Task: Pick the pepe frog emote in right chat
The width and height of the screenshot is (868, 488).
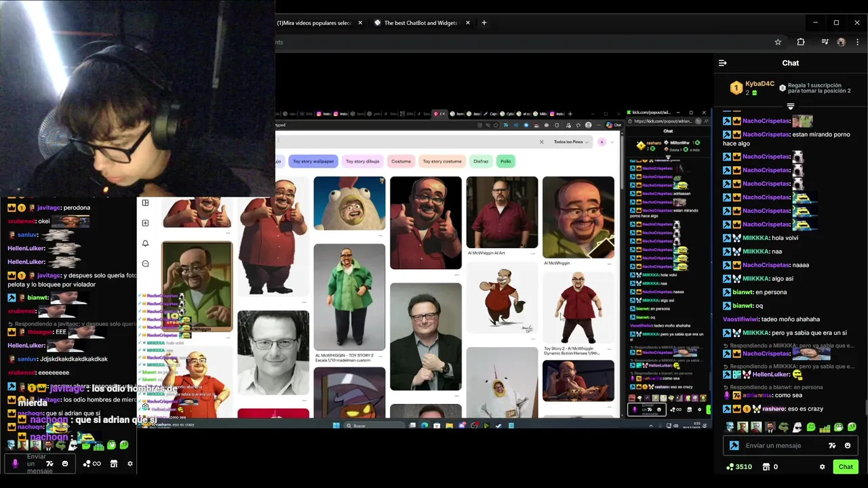Action: [x=783, y=427]
